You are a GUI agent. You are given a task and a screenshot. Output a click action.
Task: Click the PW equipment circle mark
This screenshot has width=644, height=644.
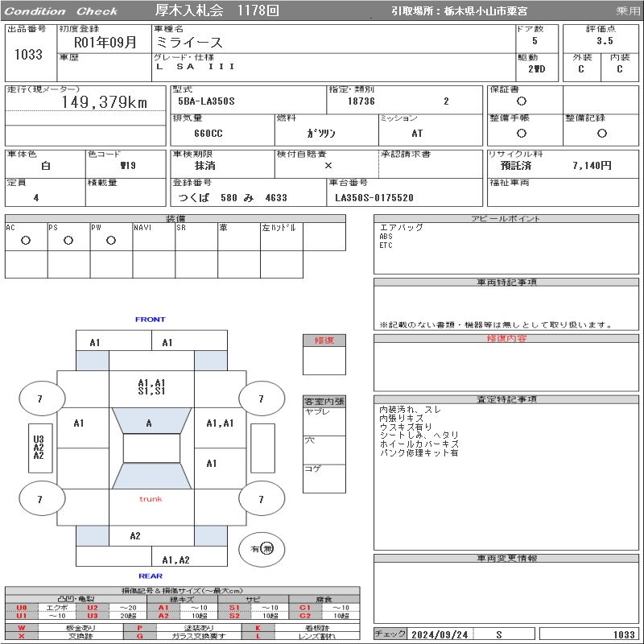click(x=111, y=241)
